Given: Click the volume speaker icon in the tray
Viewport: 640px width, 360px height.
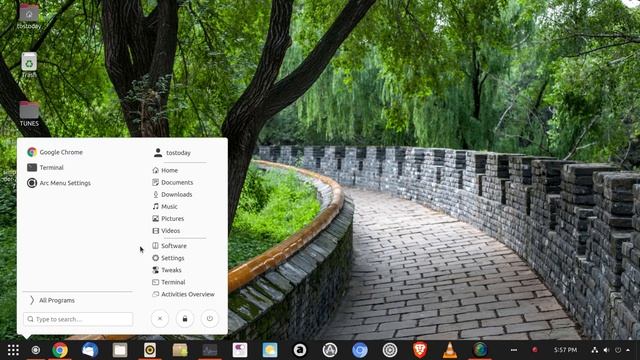Looking at the screenshot, I should coord(607,350).
